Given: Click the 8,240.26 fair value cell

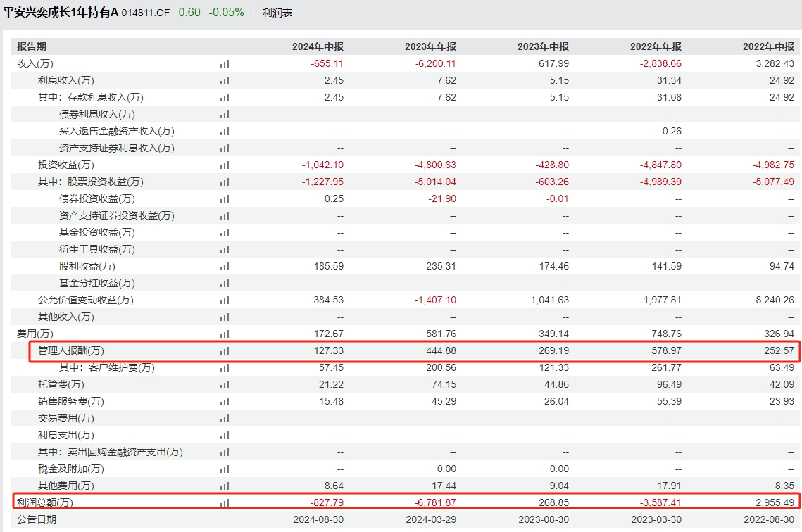Looking at the screenshot, I should point(775,300).
